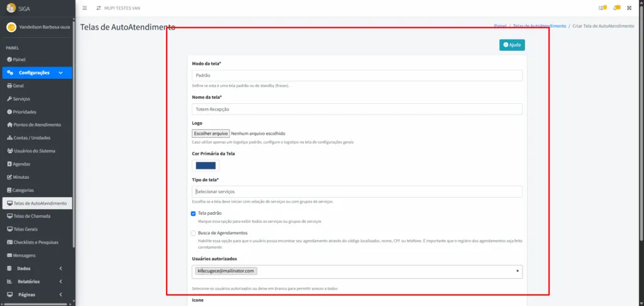Expand the Relatórios sidebar section
Viewport: 644px width, 306px height.
(36, 281)
